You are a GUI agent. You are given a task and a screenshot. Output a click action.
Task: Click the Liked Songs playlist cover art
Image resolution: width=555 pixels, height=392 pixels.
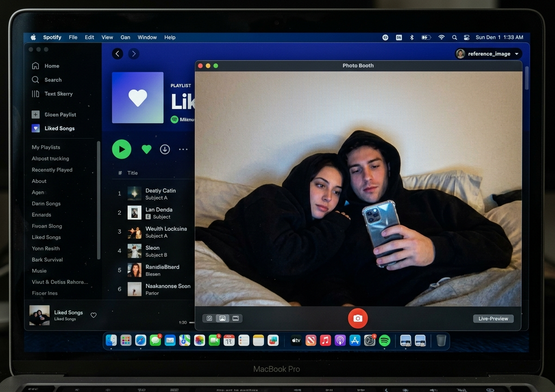coord(138,98)
